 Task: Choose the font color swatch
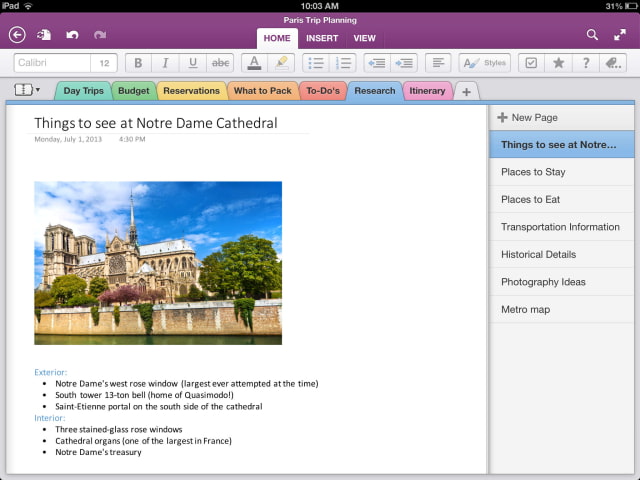coord(254,63)
